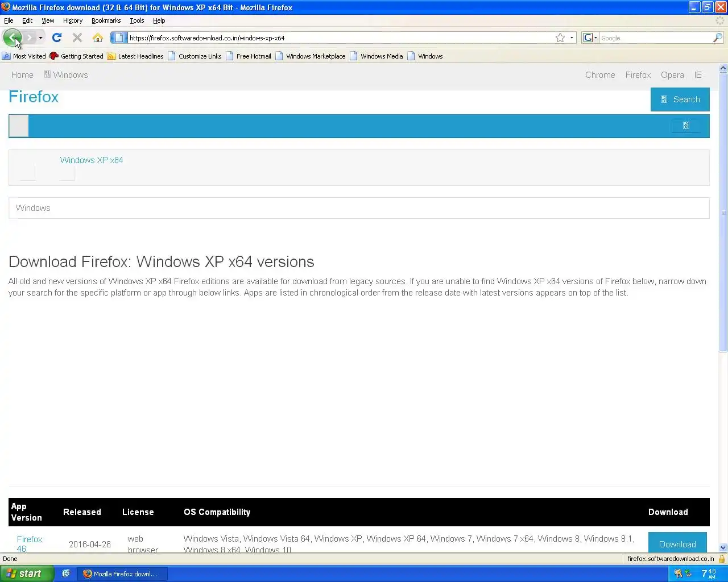Click the vertical scrollbar thumb

click(x=723, y=213)
